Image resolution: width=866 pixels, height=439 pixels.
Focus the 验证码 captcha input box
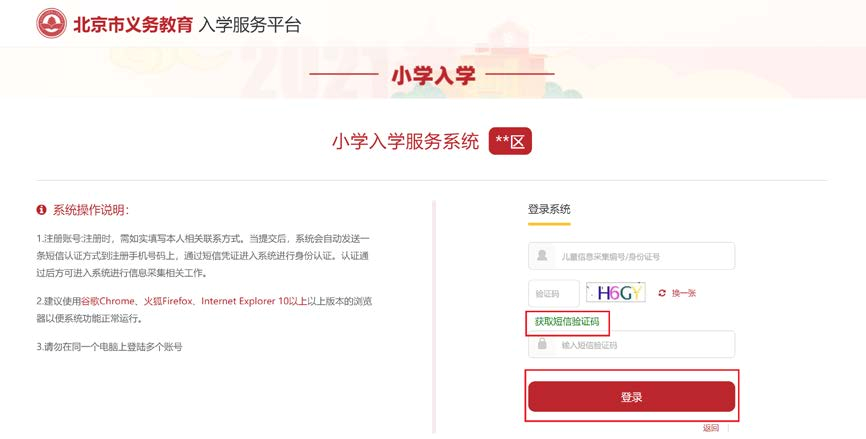pos(553,293)
